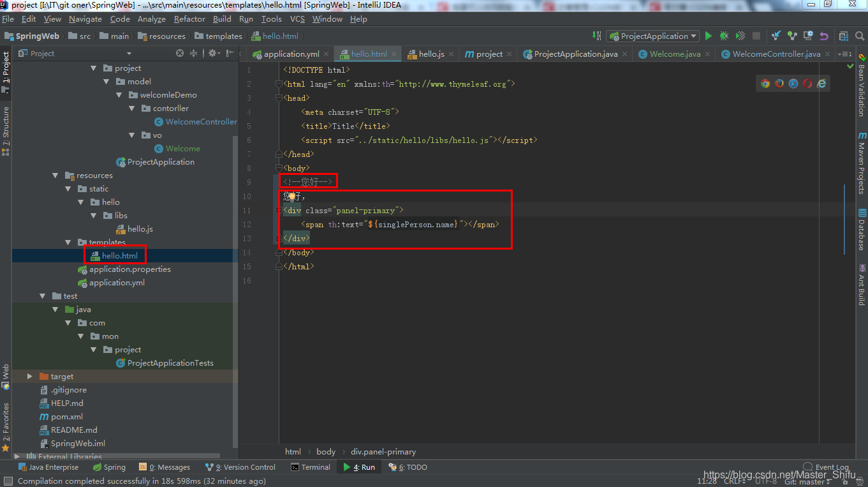Click the VCS Update Project icon
The image size is (868, 487).
776,36
